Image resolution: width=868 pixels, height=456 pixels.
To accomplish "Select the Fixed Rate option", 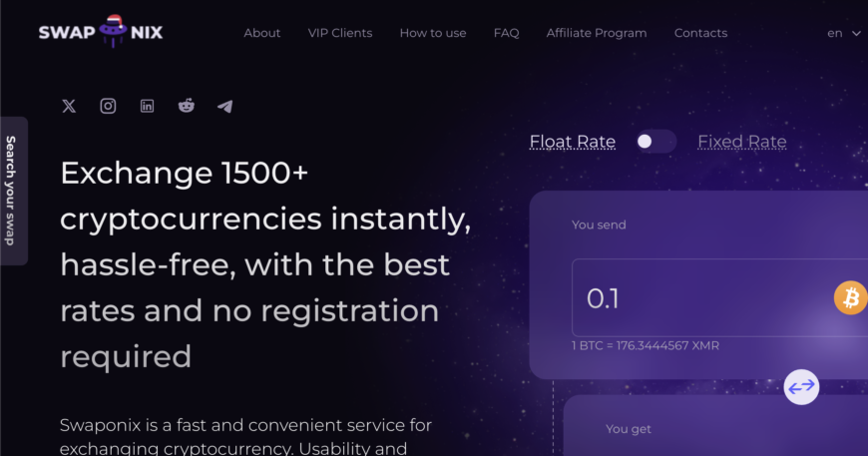I will click(741, 142).
